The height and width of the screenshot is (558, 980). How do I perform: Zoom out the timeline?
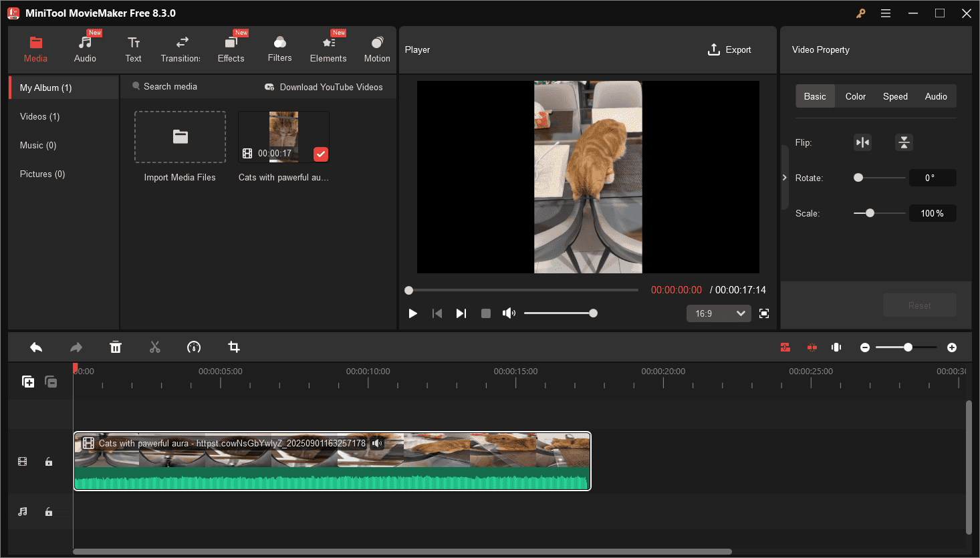pyautogui.click(x=865, y=347)
